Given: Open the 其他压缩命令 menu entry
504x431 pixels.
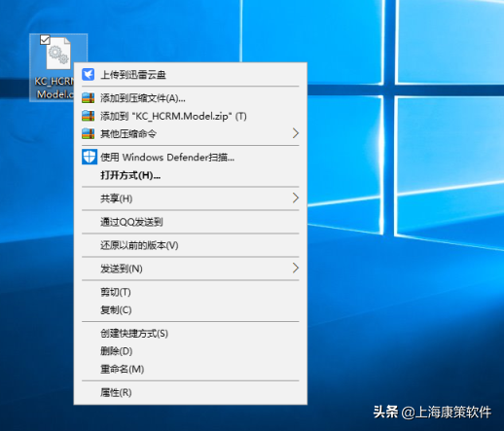Looking at the screenshot, I should (191, 133).
